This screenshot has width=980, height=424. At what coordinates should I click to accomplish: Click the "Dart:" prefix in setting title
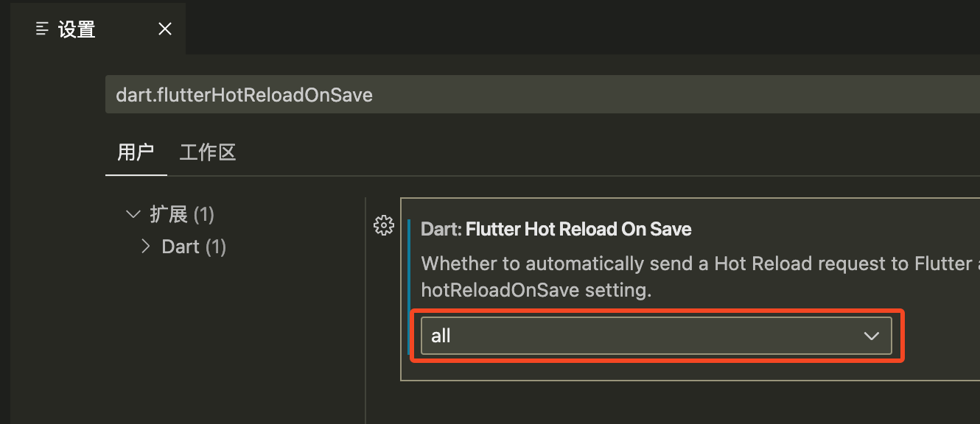[x=441, y=229]
